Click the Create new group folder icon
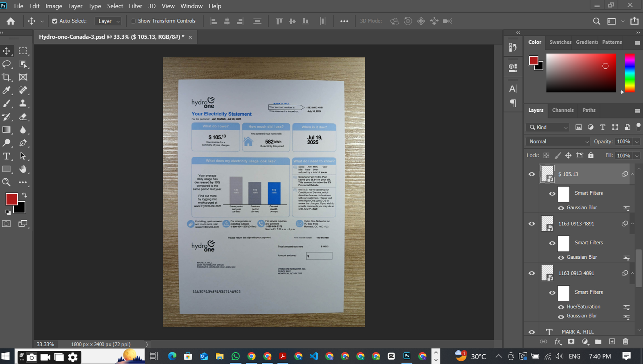Screen dimensions: 643x364 598,342
